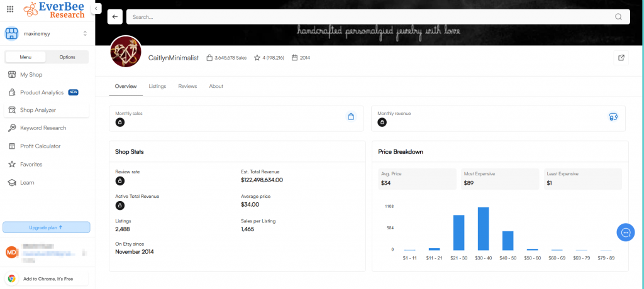Focus the Search input field
This screenshot has width=644, height=289.
[x=378, y=17]
